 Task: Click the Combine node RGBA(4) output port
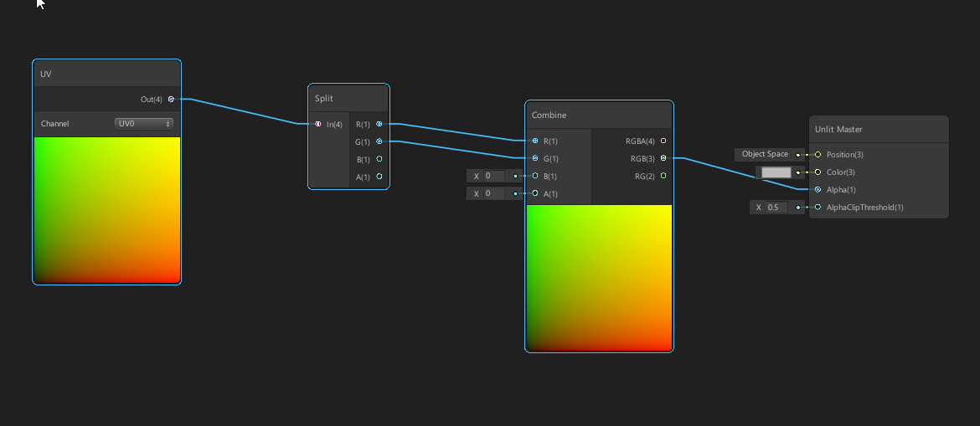(663, 141)
